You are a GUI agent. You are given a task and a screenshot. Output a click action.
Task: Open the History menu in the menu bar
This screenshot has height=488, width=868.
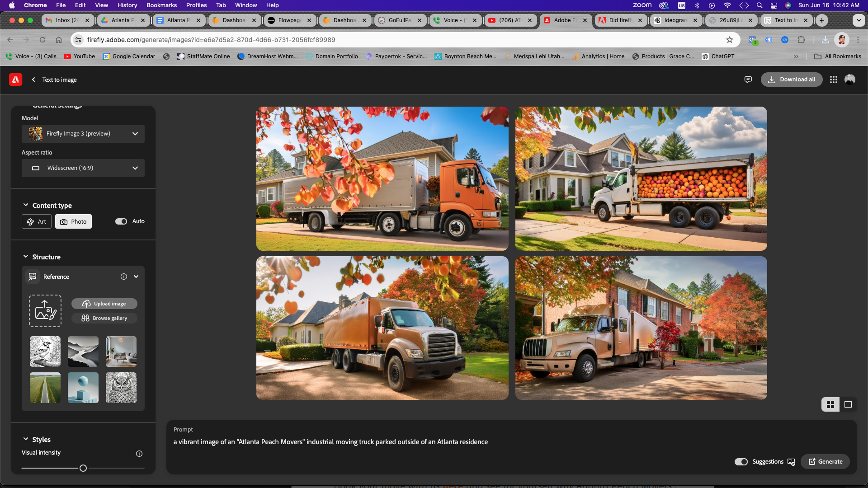pyautogui.click(x=127, y=5)
